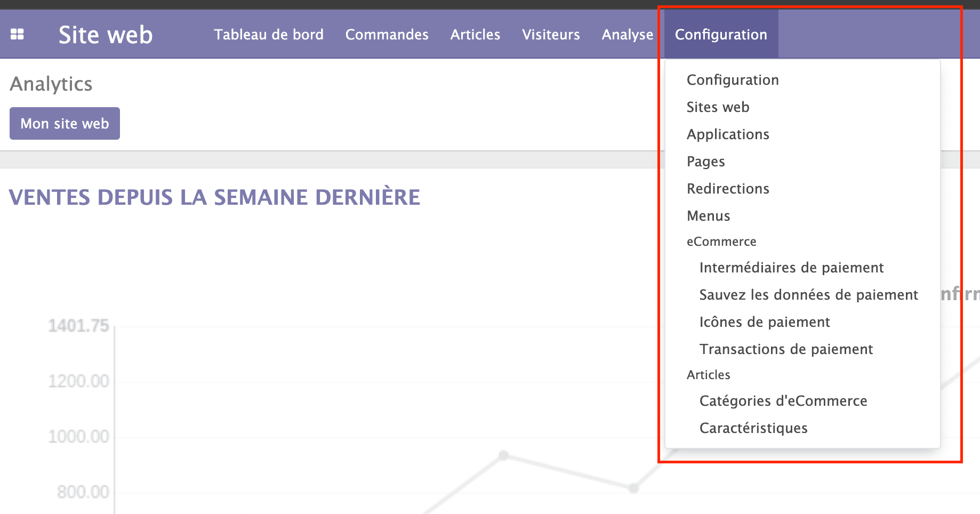Image resolution: width=980 pixels, height=514 pixels.
Task: Select Applications in the dropdown
Action: click(728, 134)
